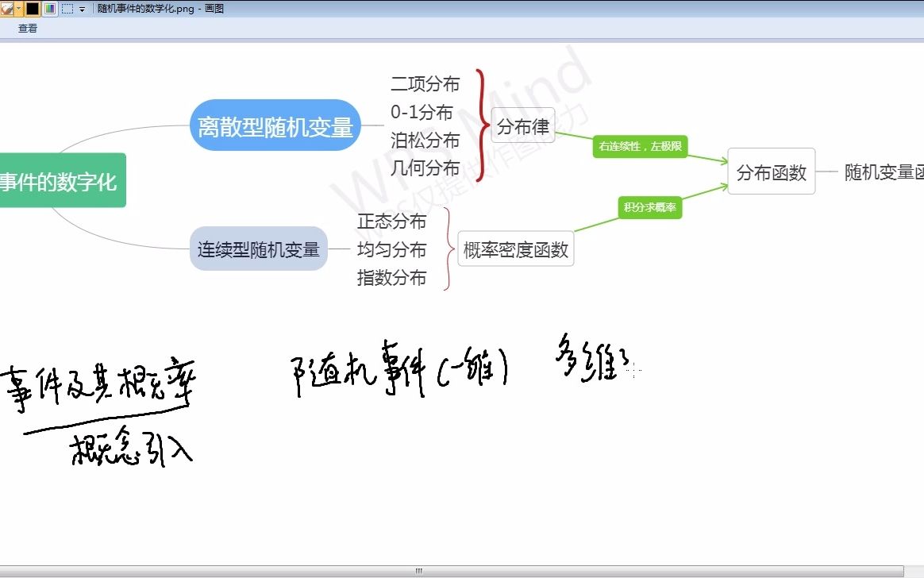Image resolution: width=924 pixels, height=578 pixels.
Task: Click the 连续型随机变量 node
Action: tap(258, 249)
